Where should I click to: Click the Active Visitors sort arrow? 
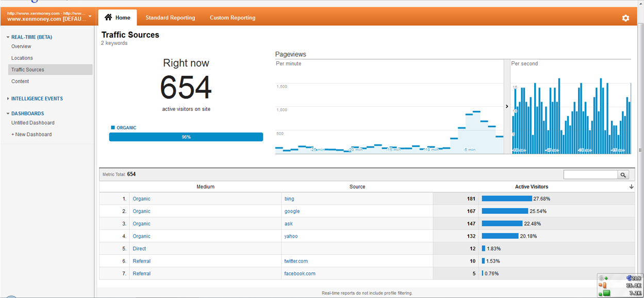pos(632,187)
